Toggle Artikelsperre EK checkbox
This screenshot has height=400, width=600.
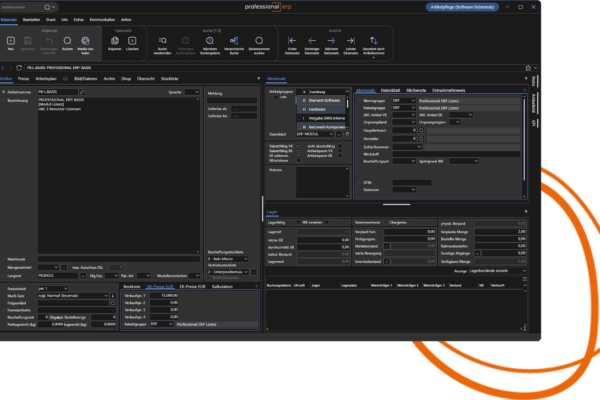coord(340,155)
